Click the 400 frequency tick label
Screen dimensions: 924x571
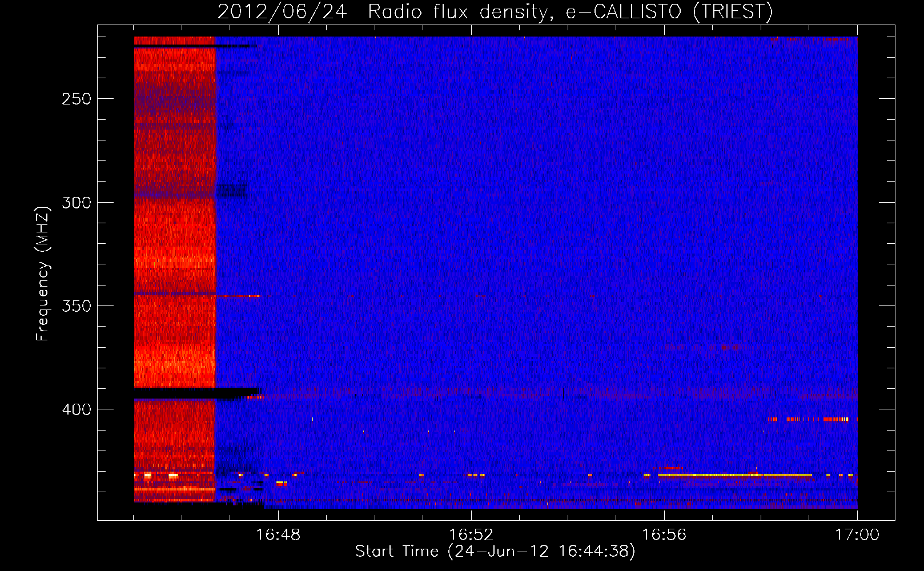77,409
